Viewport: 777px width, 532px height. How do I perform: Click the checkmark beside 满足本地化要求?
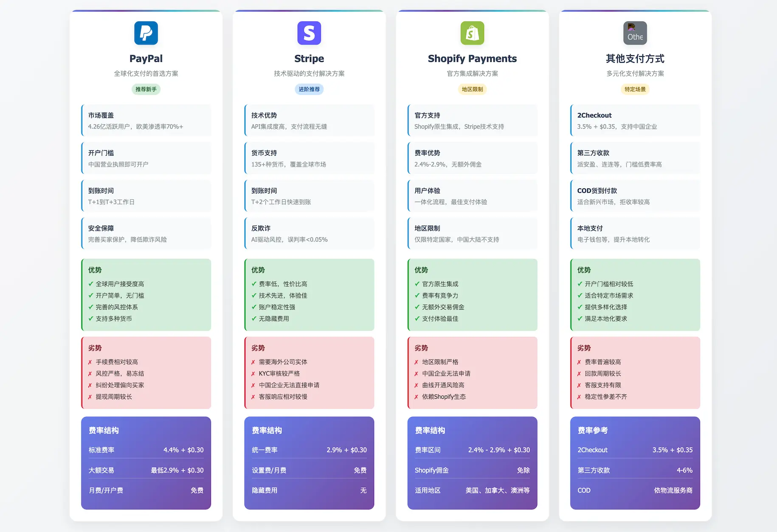pyautogui.click(x=580, y=319)
